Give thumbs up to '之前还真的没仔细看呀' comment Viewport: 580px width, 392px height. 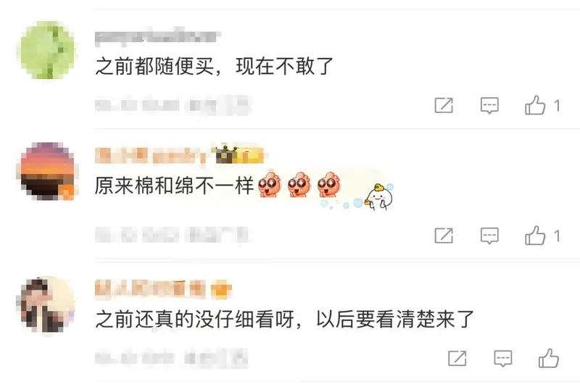[x=548, y=359]
